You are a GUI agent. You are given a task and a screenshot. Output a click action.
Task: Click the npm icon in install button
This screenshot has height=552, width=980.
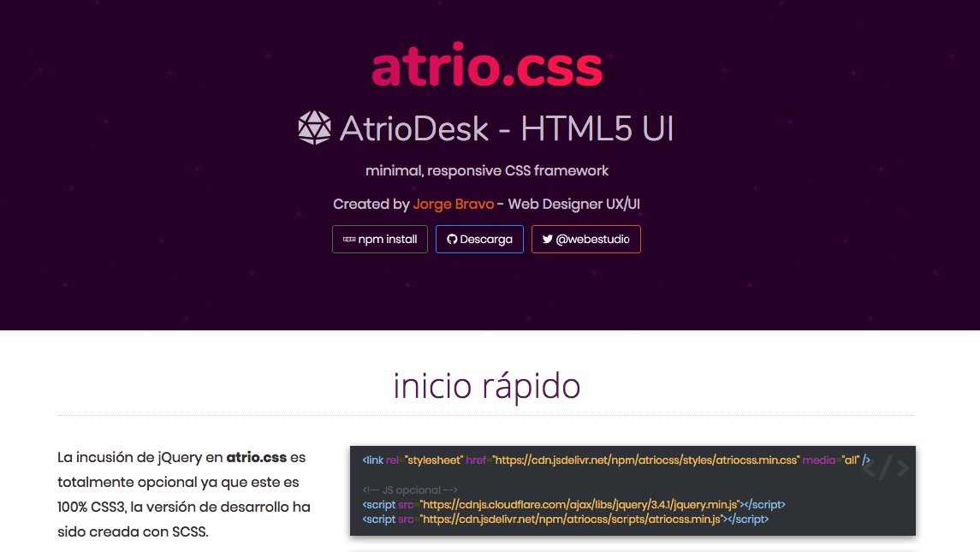pos(349,240)
